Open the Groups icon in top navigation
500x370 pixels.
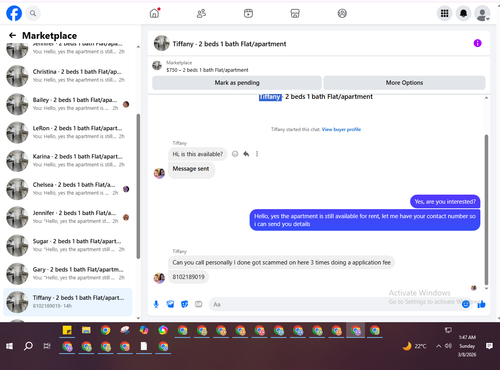(x=342, y=13)
